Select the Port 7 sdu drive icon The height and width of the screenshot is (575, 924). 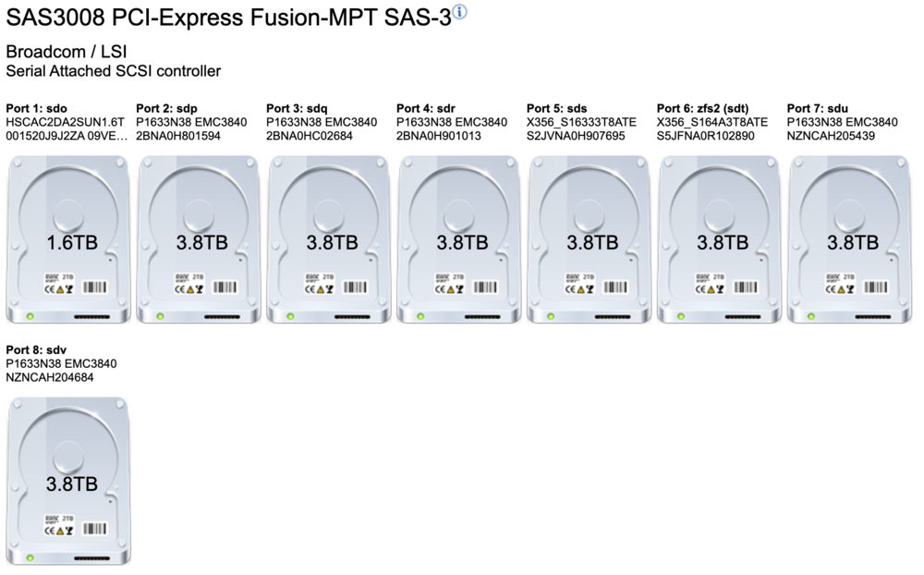click(x=850, y=239)
